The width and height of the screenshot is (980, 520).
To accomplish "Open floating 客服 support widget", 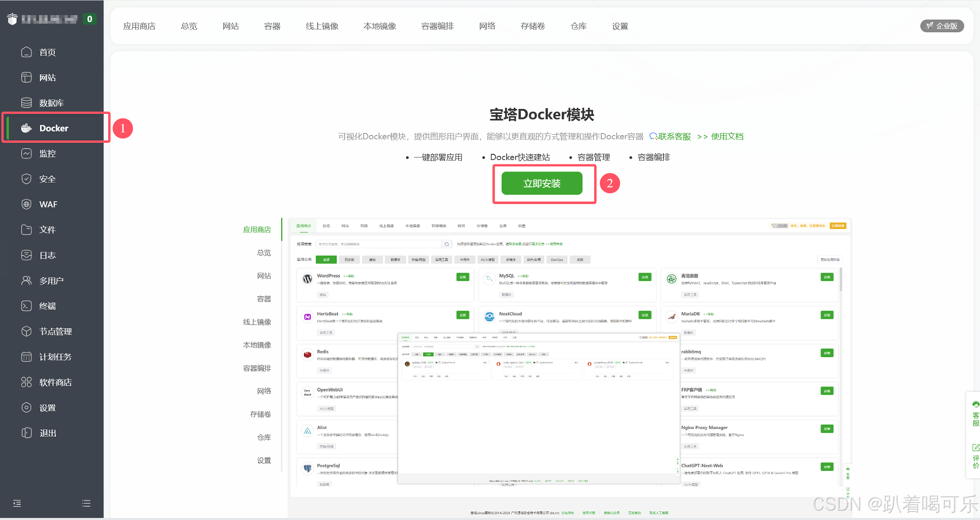I will tap(976, 414).
